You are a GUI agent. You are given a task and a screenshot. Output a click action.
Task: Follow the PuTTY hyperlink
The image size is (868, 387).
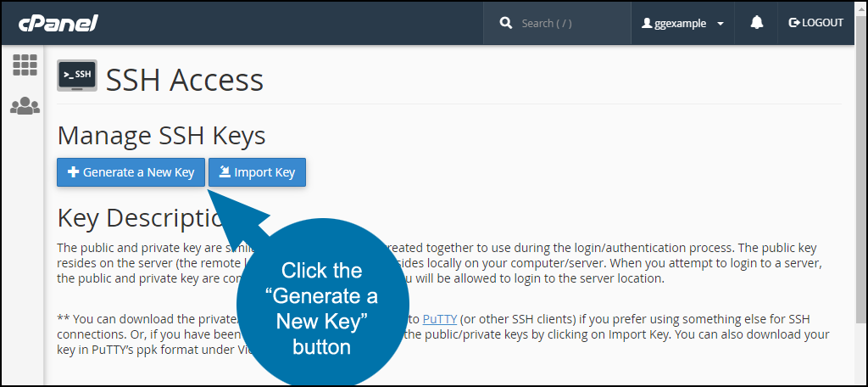pyautogui.click(x=440, y=319)
